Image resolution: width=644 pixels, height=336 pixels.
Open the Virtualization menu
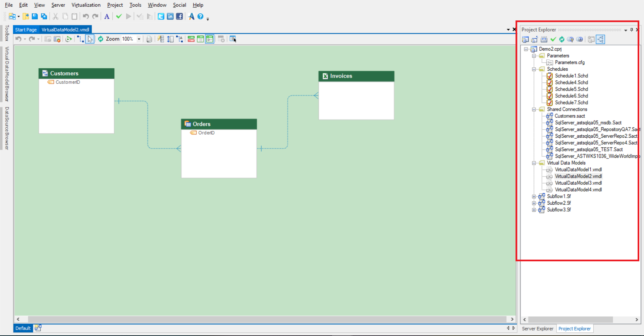click(x=86, y=5)
